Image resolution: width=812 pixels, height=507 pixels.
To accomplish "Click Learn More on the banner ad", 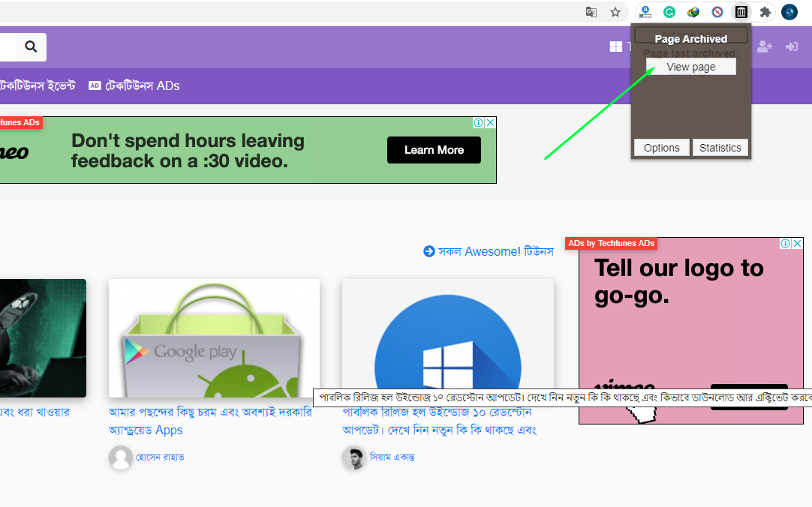I will pos(434,150).
